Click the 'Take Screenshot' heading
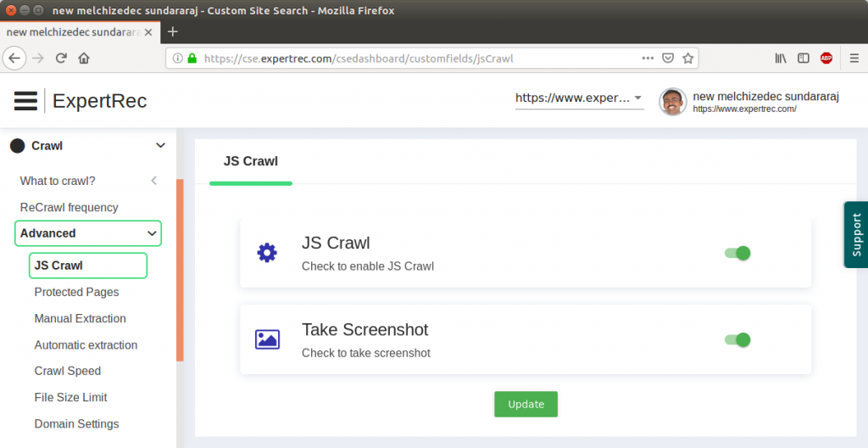 tap(364, 329)
